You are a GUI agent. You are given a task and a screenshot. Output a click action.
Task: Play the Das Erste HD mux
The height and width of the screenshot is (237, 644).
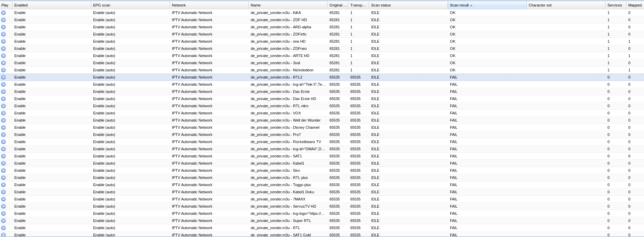click(3, 99)
